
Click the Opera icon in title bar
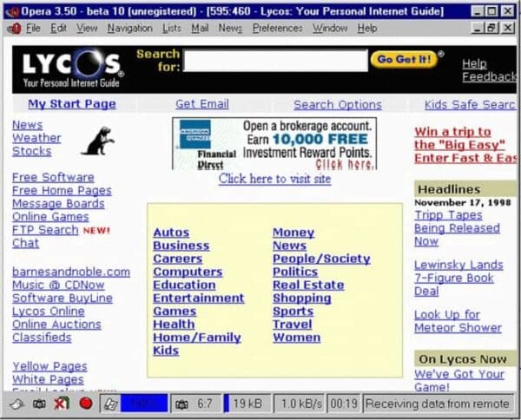pos(12,10)
